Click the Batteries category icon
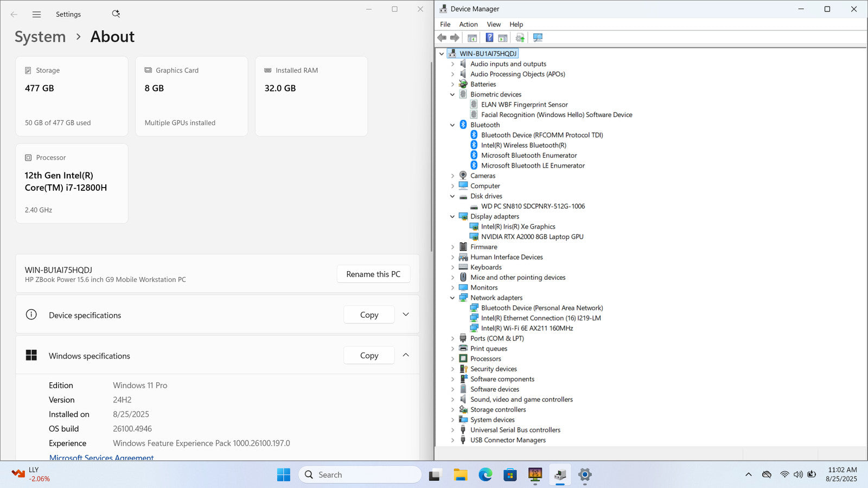868x488 pixels. pos(463,84)
